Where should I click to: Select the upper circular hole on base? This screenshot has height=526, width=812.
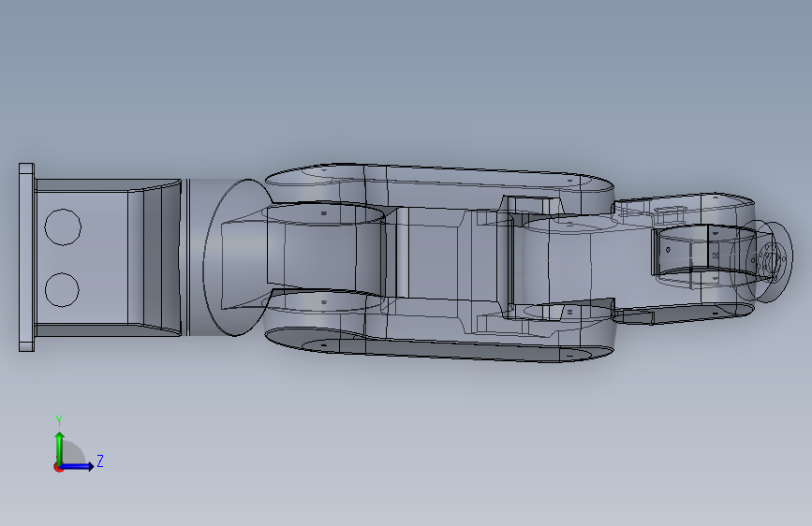[63, 226]
